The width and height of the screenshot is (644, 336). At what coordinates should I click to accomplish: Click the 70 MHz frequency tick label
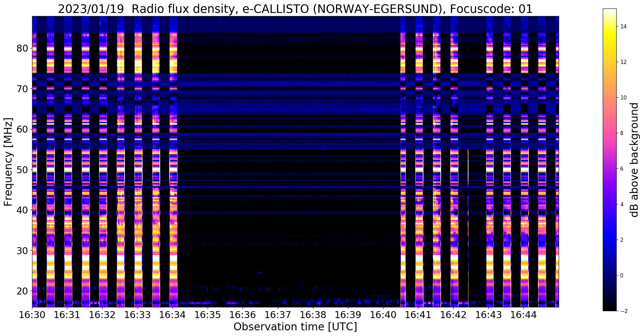[22, 89]
